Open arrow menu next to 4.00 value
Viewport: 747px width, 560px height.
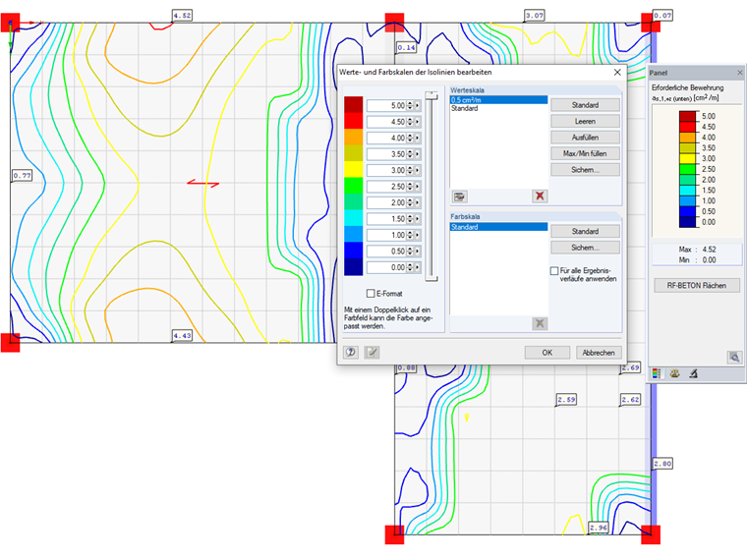point(418,139)
